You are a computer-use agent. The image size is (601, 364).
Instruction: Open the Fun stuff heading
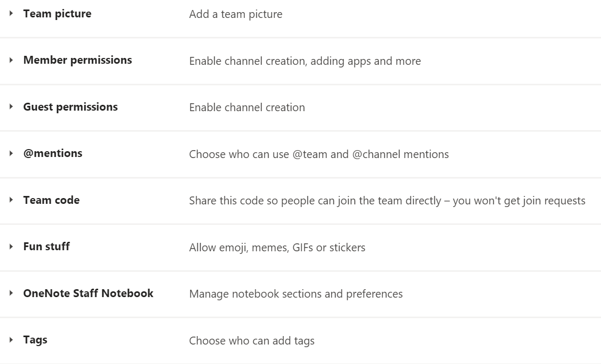[x=46, y=247]
